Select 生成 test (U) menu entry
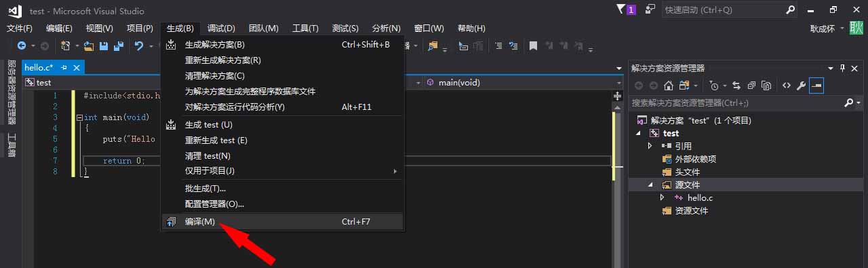This screenshot has height=268, width=868. 283,125
